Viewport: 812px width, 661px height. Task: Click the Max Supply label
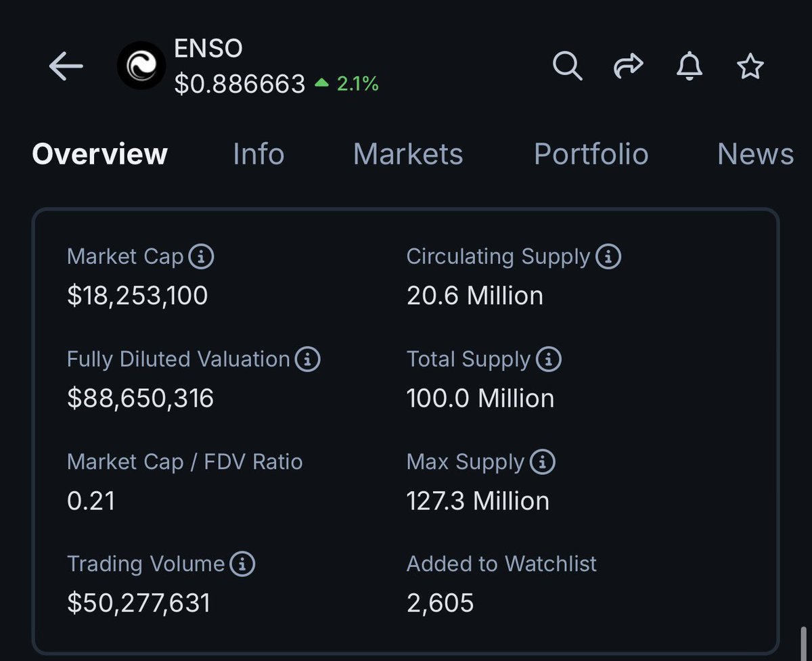(x=466, y=462)
